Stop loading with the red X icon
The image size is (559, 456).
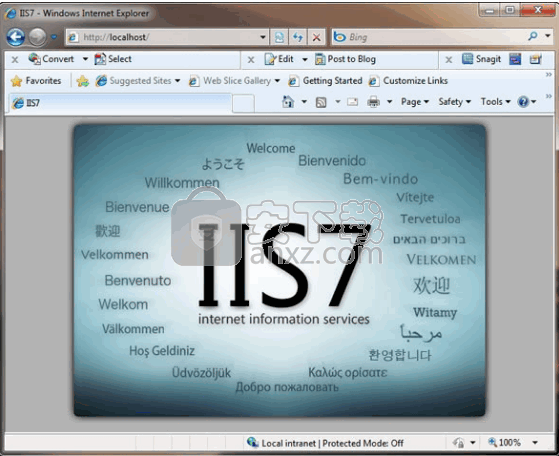coord(317,37)
